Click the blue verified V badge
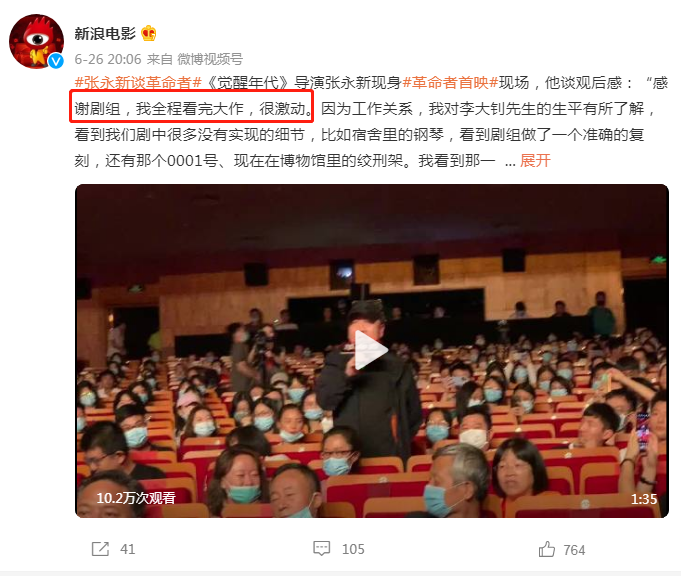Viewport: 681px width, 576px height. pyautogui.click(x=56, y=61)
